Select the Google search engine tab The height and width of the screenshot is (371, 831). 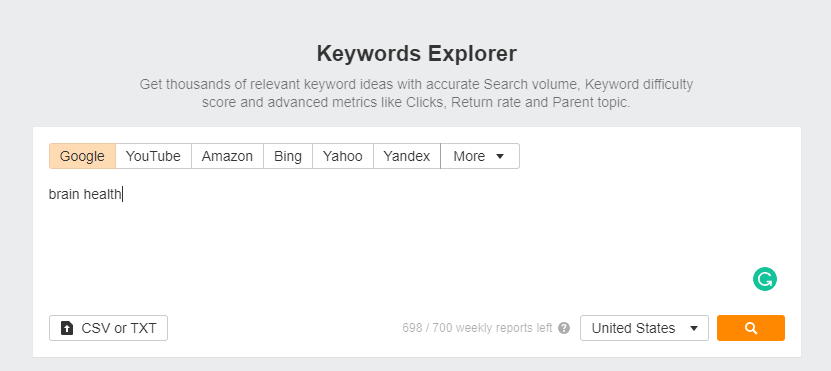click(82, 156)
